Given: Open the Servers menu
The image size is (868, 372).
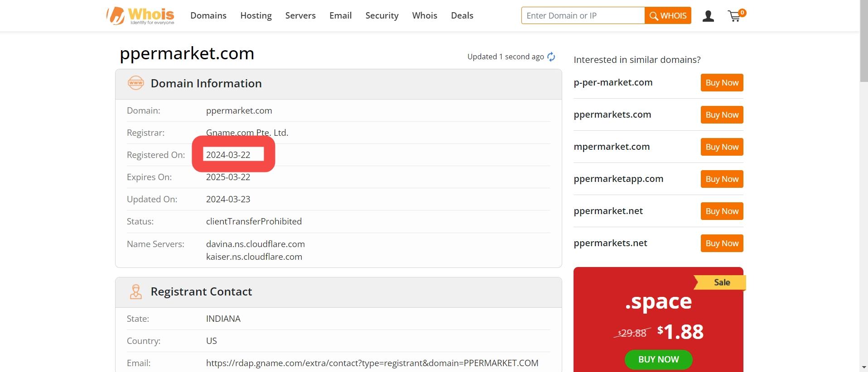Looking at the screenshot, I should pyautogui.click(x=300, y=15).
